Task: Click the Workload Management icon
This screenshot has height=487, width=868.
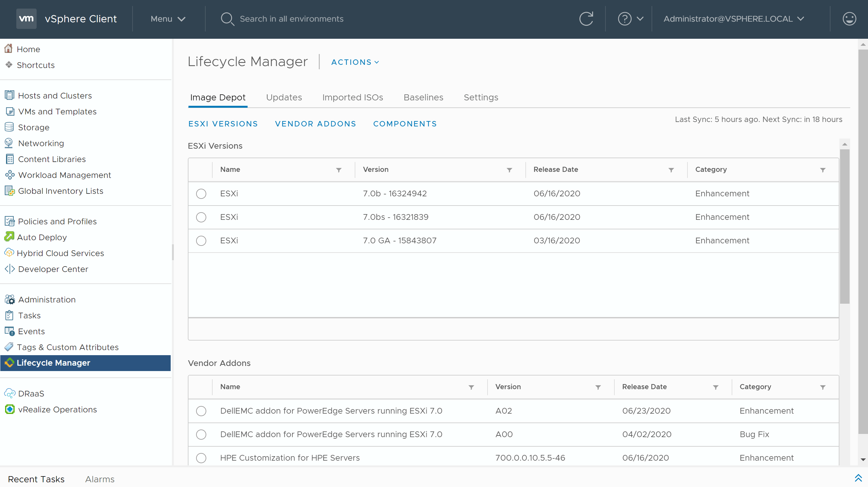Action: (x=9, y=175)
